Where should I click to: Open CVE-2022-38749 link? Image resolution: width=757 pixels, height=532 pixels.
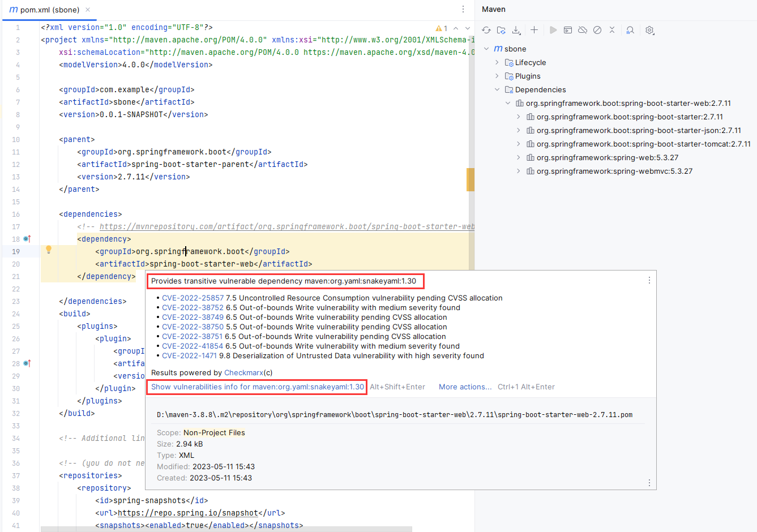tap(193, 317)
